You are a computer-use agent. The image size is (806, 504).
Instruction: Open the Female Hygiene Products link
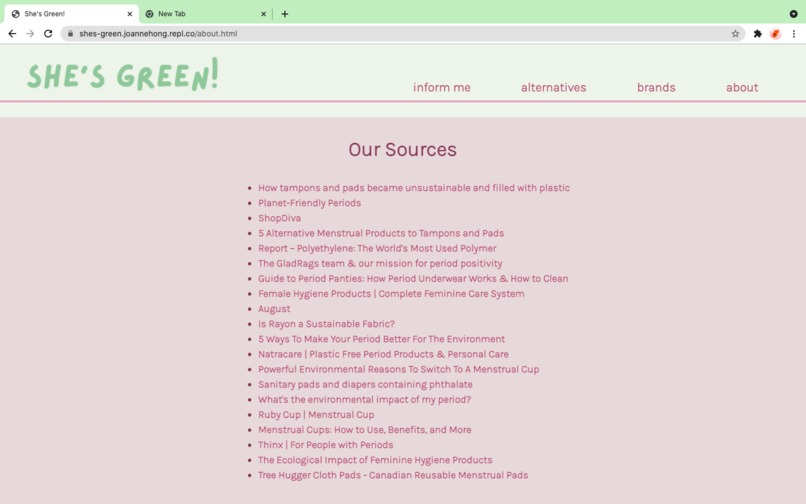[x=391, y=294]
